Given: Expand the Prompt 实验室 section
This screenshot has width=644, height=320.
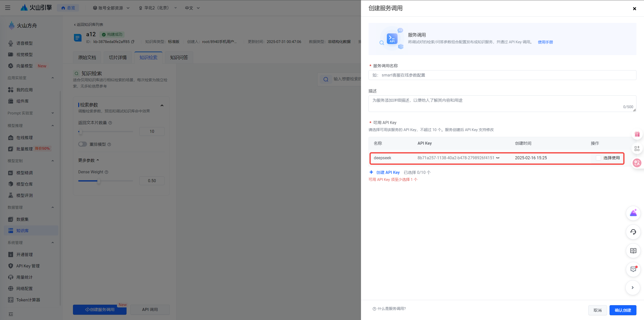Looking at the screenshot, I should (53, 113).
